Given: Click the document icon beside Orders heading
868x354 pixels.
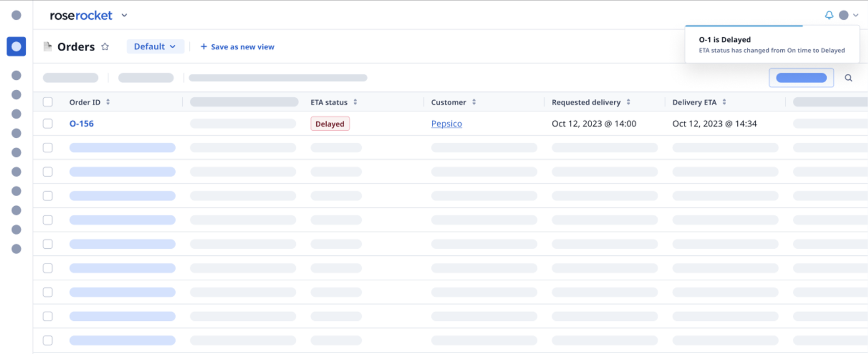Looking at the screenshot, I should pyautogui.click(x=48, y=46).
